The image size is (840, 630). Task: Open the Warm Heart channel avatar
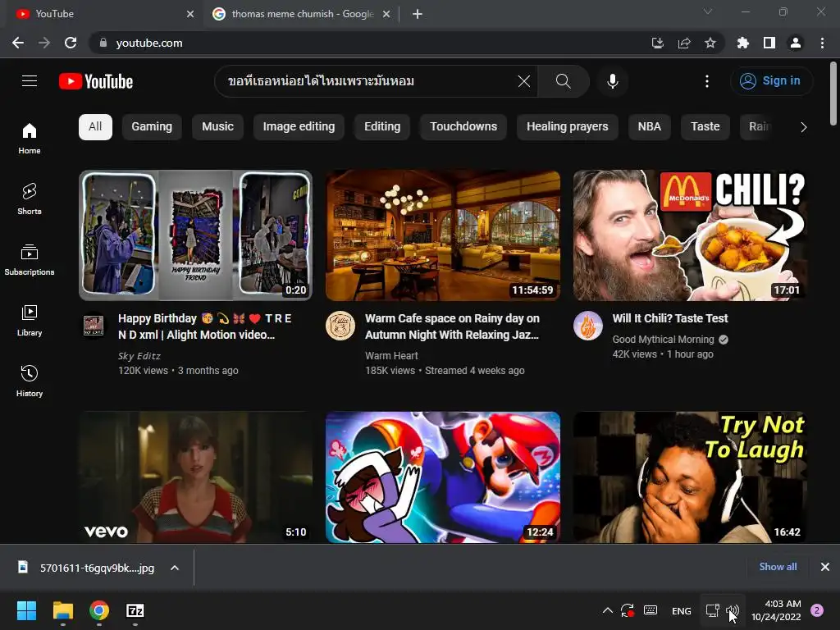click(x=340, y=326)
